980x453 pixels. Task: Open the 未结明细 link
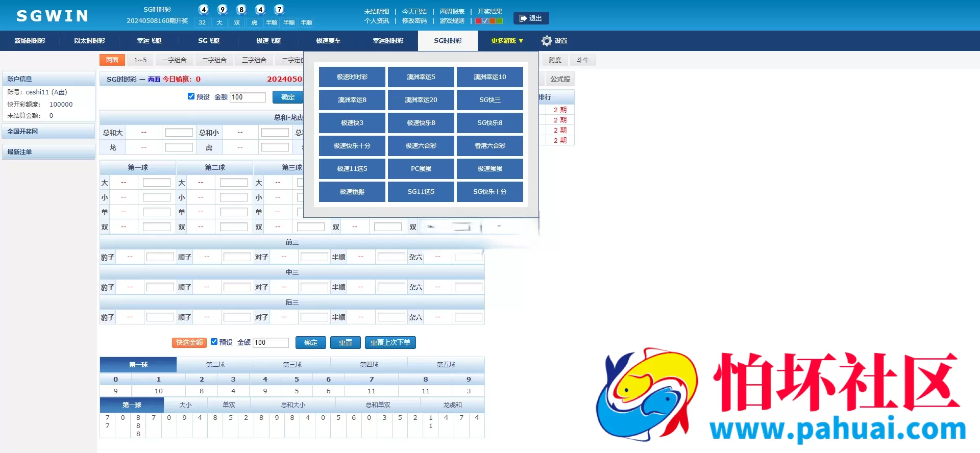pyautogui.click(x=377, y=11)
